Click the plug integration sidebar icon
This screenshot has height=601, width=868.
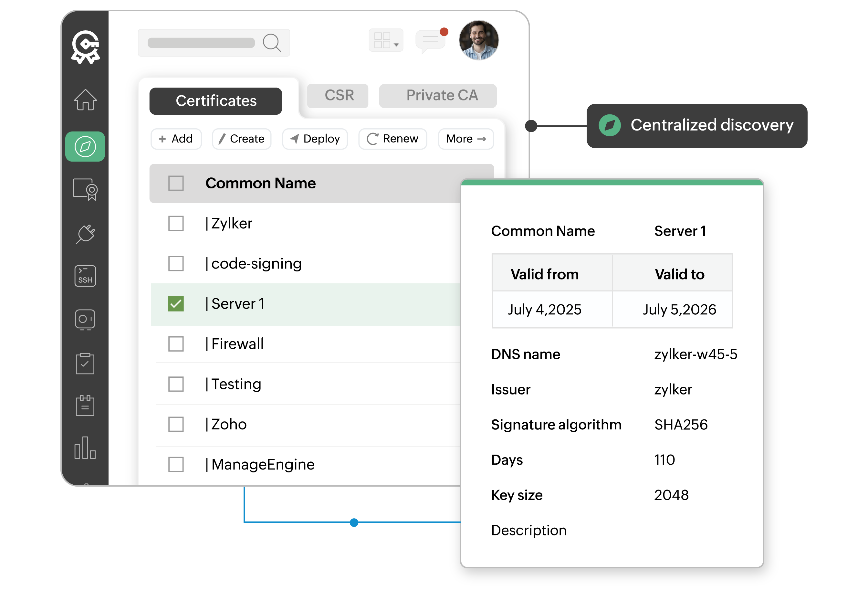pos(85,234)
